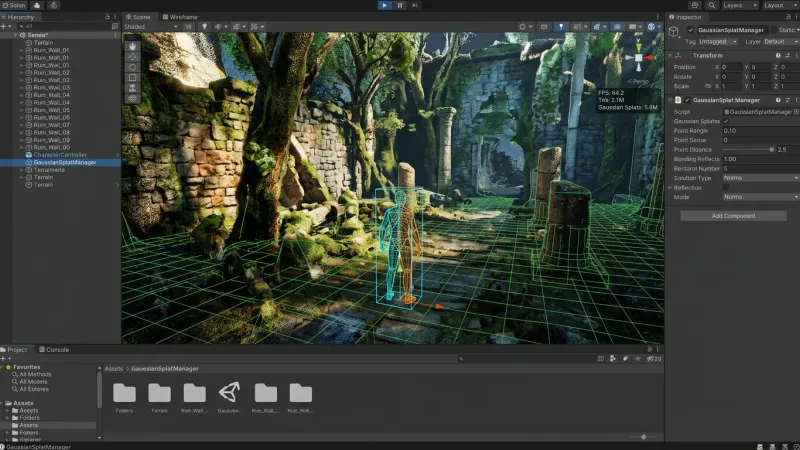Select the Project tab

click(x=14, y=349)
